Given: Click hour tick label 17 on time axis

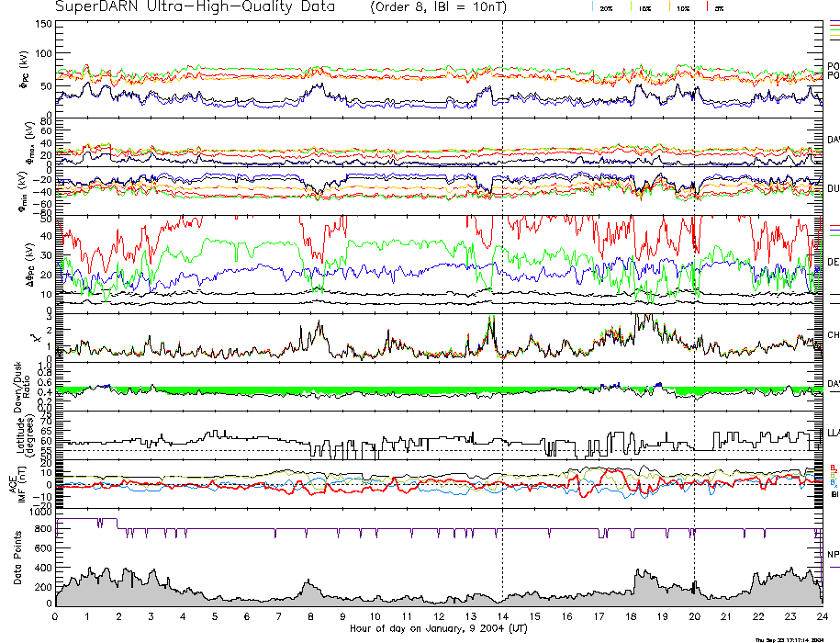Looking at the screenshot, I should pos(599,616).
